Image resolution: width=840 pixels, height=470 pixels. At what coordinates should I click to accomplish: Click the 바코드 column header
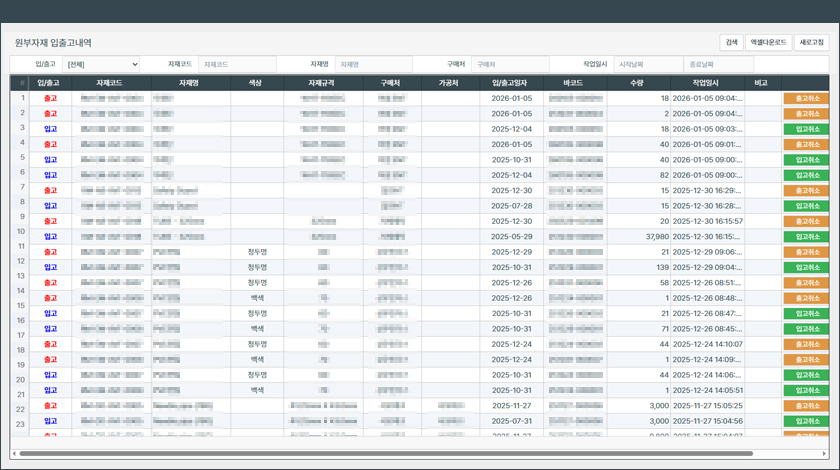[574, 83]
